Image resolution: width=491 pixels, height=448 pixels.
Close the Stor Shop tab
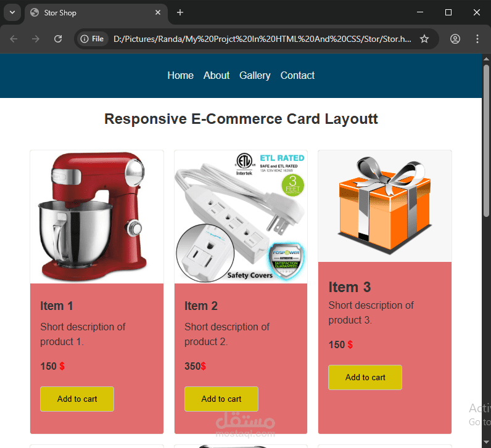(x=158, y=12)
